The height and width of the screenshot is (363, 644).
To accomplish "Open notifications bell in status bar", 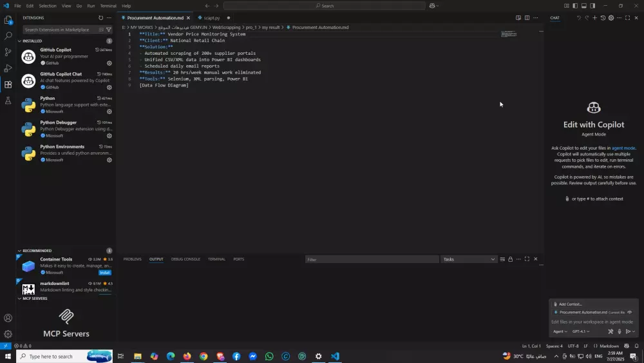I will pos(637,346).
